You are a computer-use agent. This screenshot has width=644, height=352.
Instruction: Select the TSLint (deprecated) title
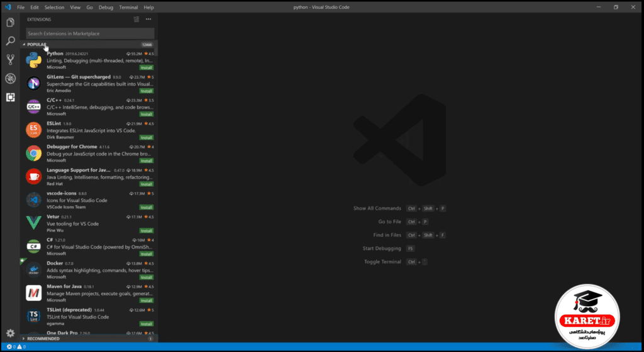(69, 310)
